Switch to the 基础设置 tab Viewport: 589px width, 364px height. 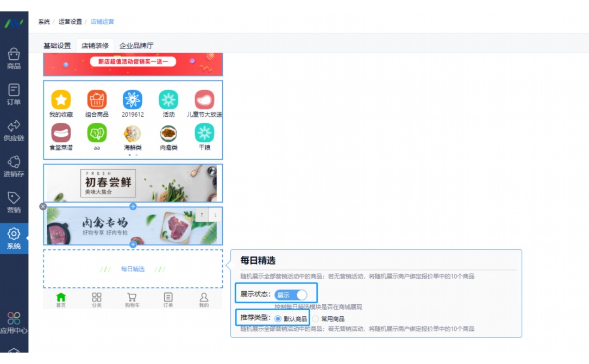point(57,46)
